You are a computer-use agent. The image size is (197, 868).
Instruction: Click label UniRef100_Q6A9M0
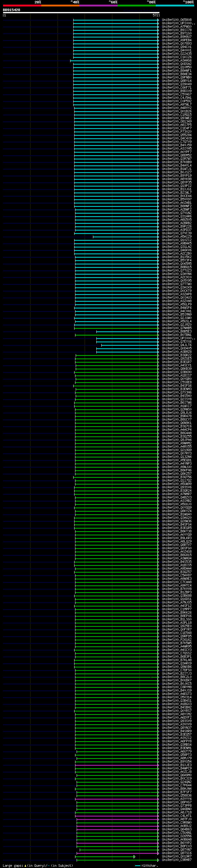click(x=176, y=775)
